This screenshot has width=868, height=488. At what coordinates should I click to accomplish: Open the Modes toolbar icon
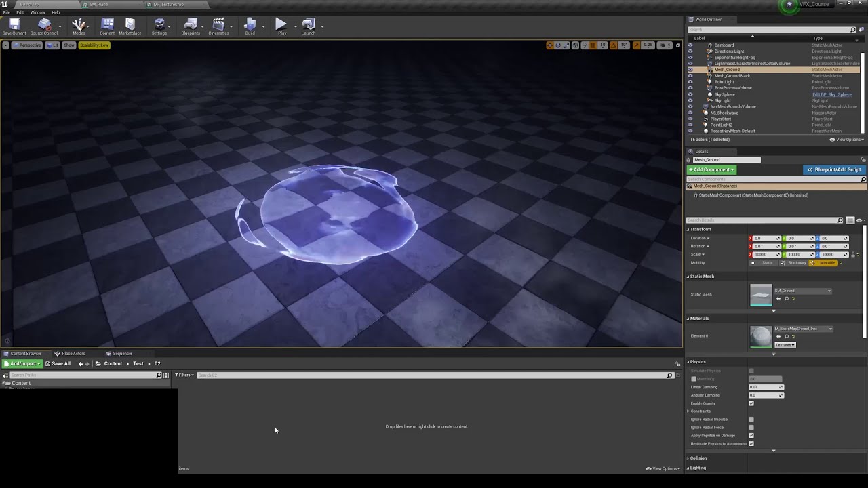pos(79,26)
